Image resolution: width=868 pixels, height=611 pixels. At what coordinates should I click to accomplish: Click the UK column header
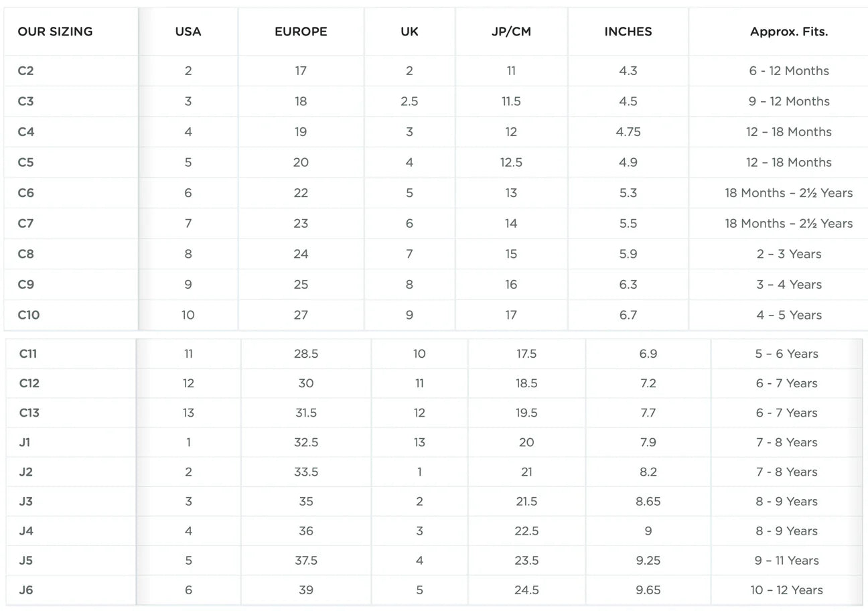click(409, 31)
